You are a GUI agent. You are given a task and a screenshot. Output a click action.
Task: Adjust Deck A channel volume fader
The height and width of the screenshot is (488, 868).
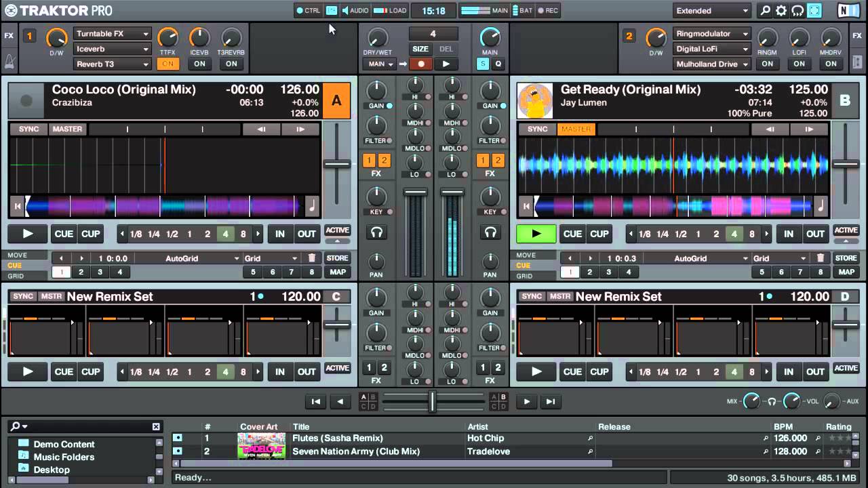click(x=416, y=193)
